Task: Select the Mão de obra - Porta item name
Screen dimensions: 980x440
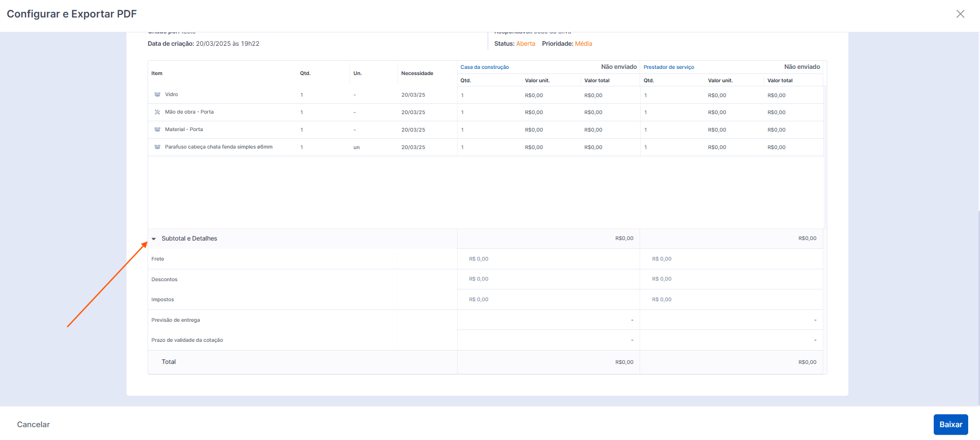Action: 189,112
